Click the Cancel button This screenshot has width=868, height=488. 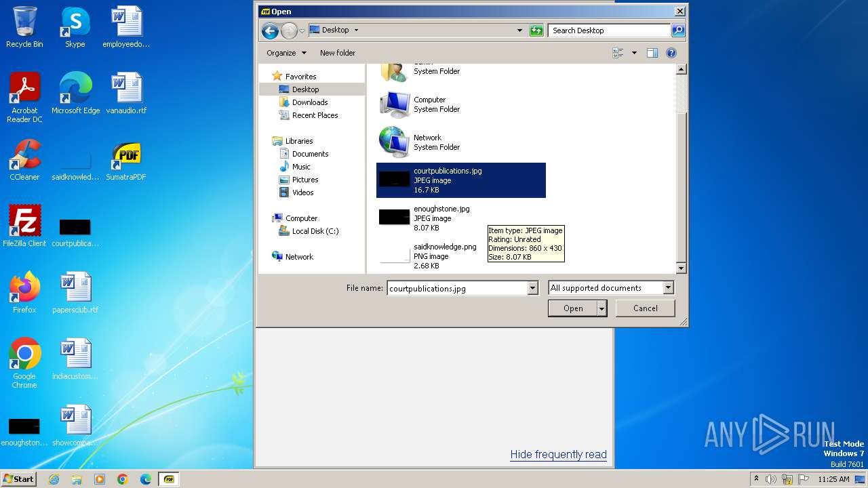(x=645, y=308)
